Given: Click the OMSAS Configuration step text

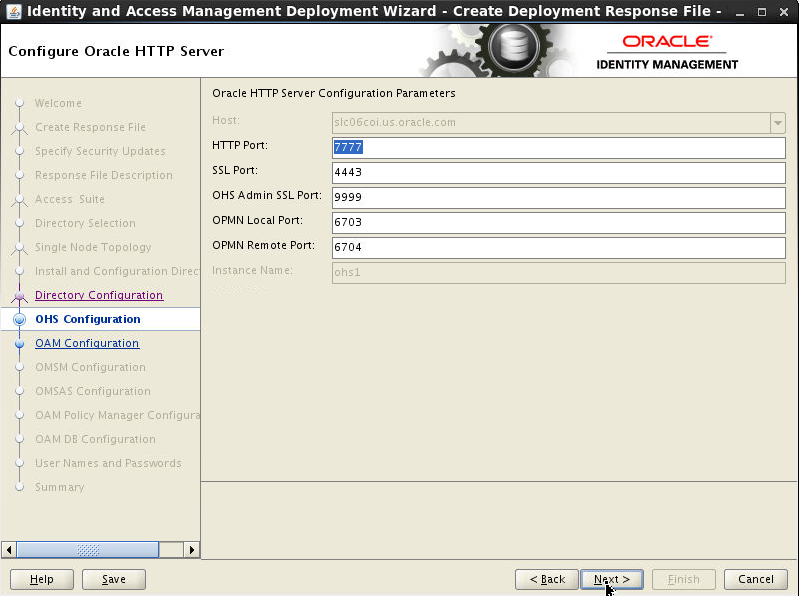Looking at the screenshot, I should [93, 391].
